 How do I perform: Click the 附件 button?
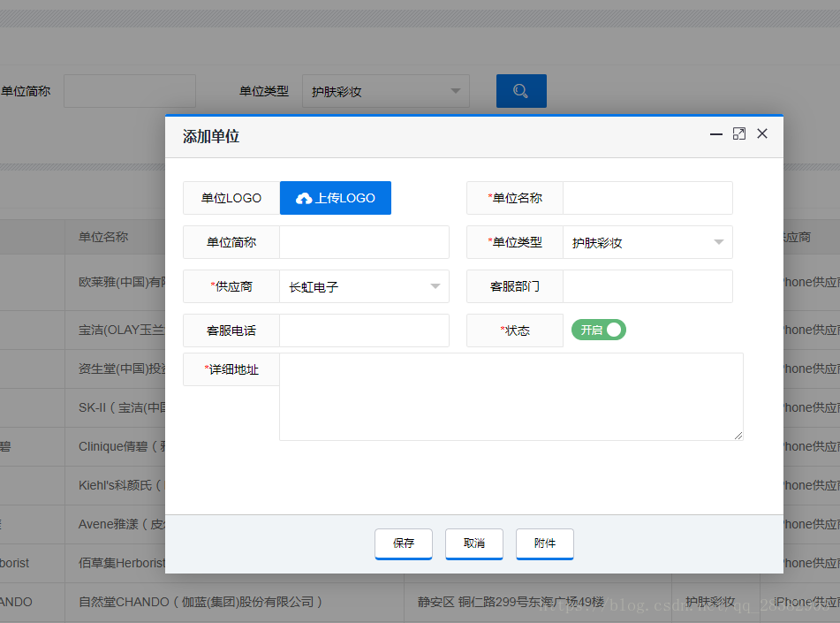tap(545, 543)
